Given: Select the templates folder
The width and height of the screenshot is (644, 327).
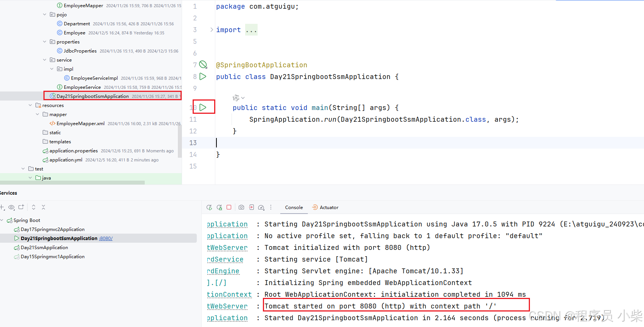Looking at the screenshot, I should (x=60, y=141).
